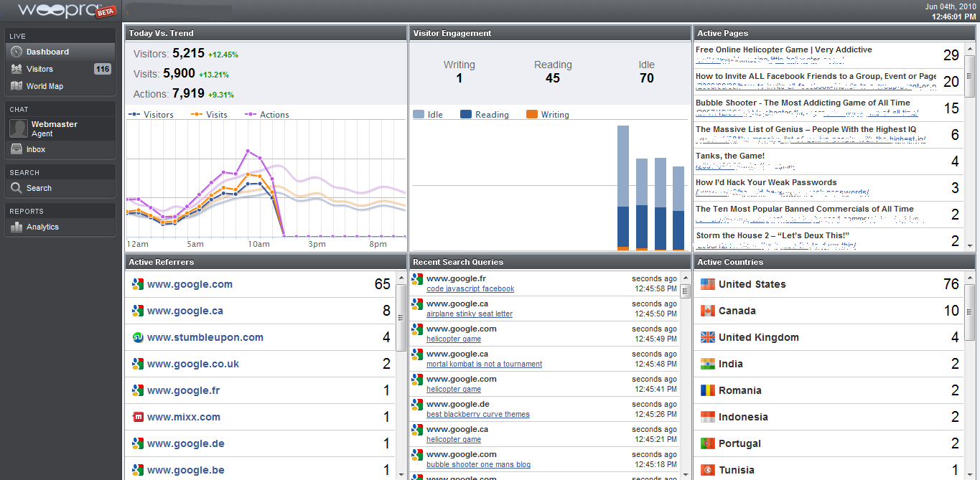
Task: Click the Idle count 70
Action: 647,78
